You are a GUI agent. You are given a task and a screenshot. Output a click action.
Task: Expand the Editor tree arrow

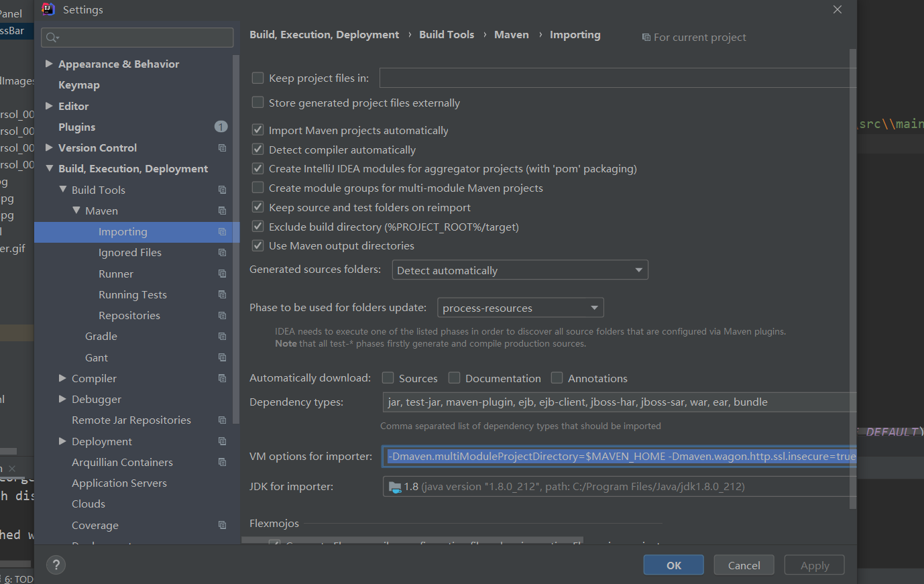point(49,106)
